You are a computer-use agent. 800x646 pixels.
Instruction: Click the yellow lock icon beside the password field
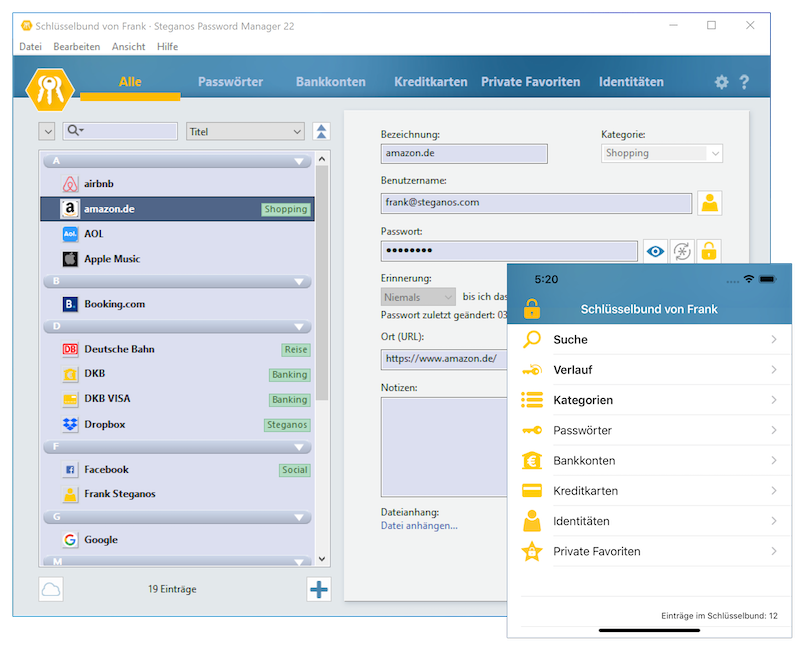(707, 251)
